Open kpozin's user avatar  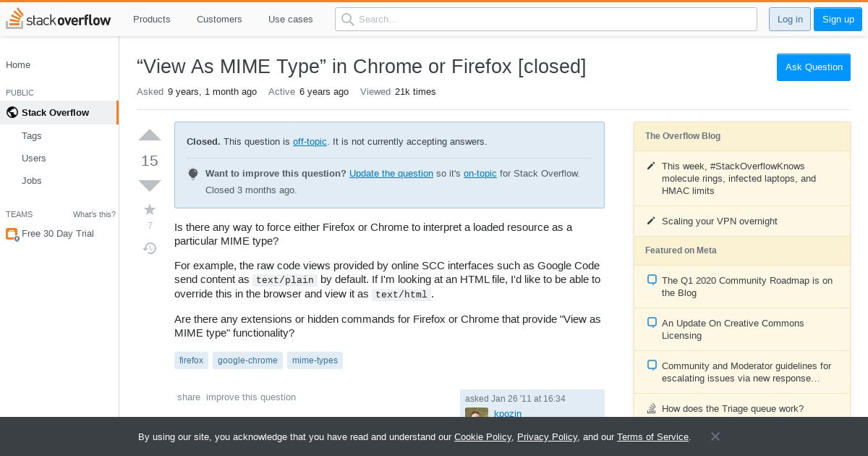click(477, 413)
